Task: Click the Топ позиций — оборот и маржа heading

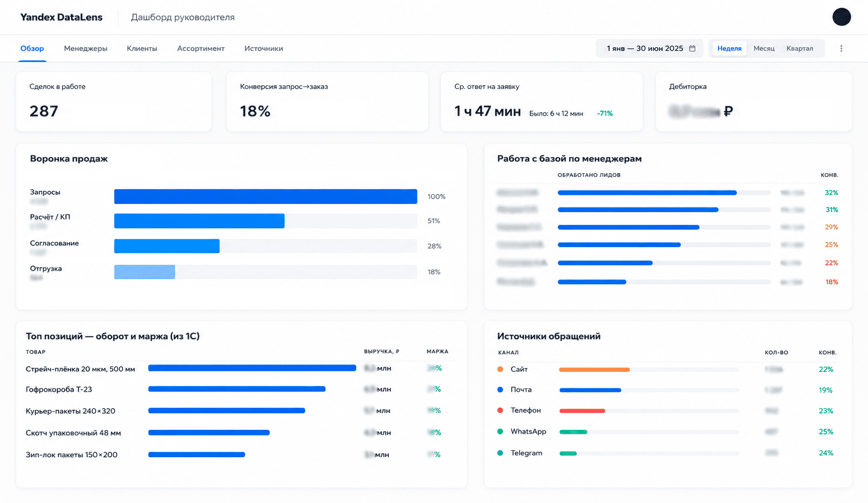Action: 113,336
